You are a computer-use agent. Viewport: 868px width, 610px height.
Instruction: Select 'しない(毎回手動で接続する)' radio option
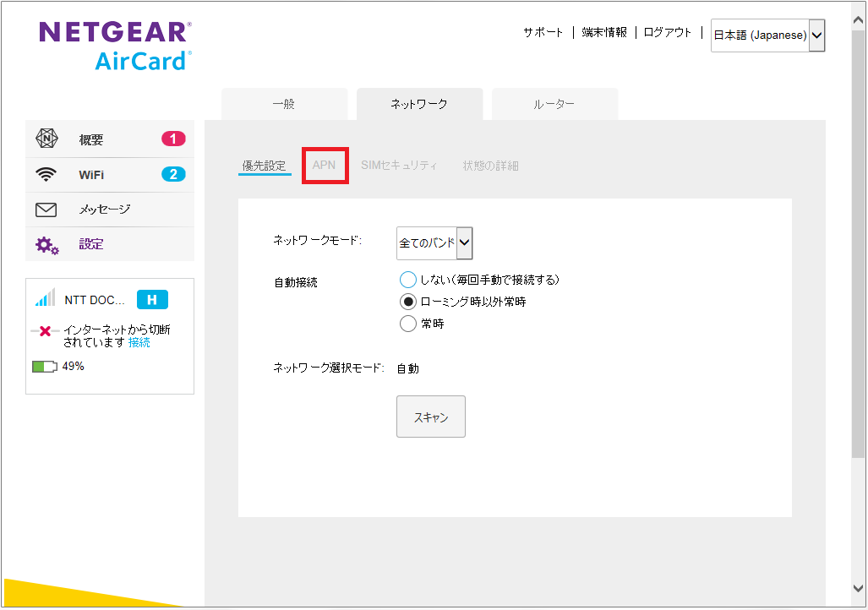pyautogui.click(x=408, y=280)
